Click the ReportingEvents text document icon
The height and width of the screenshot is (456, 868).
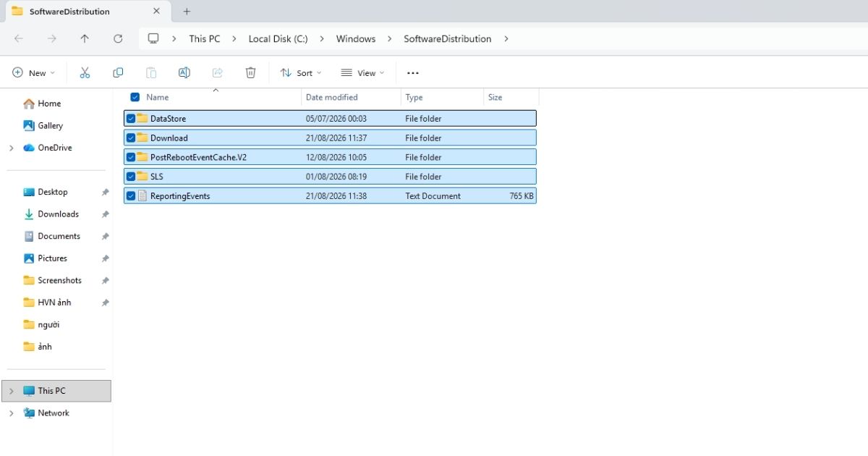coord(142,195)
